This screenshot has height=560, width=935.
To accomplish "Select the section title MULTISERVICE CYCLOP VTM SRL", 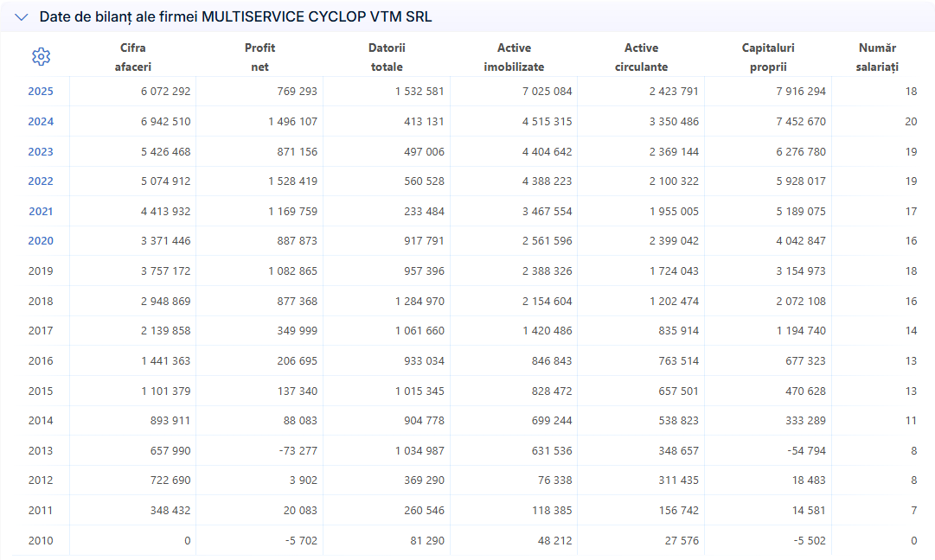I will click(x=317, y=16).
